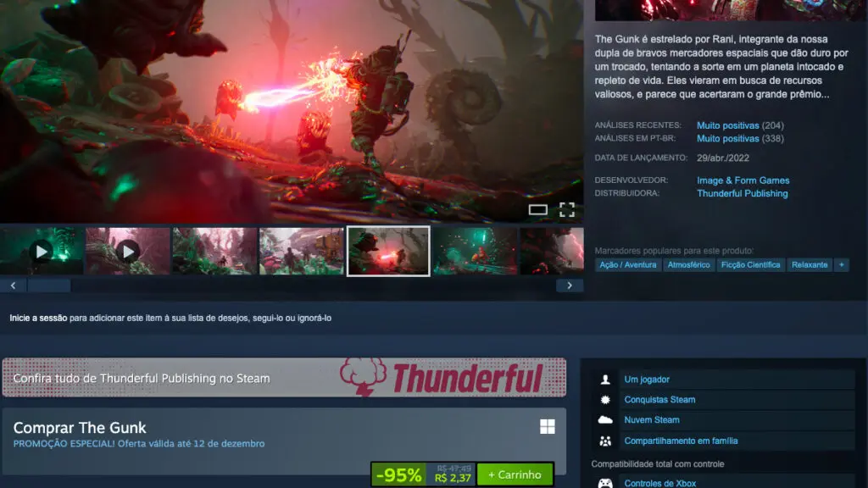The image size is (868, 488).
Task: Open the Thunderful Publishing page
Action: [743, 193]
